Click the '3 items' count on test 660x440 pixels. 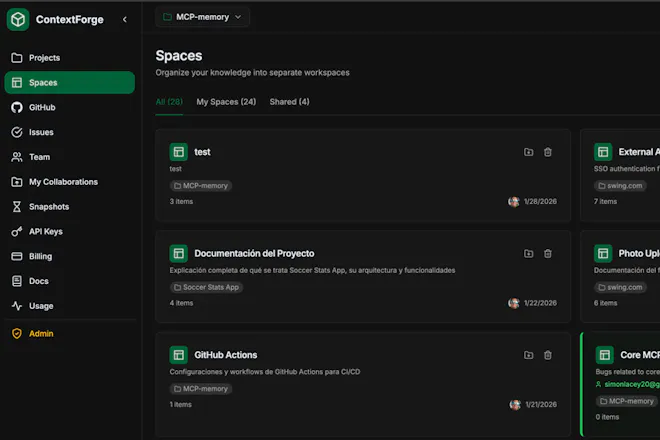[181, 202]
